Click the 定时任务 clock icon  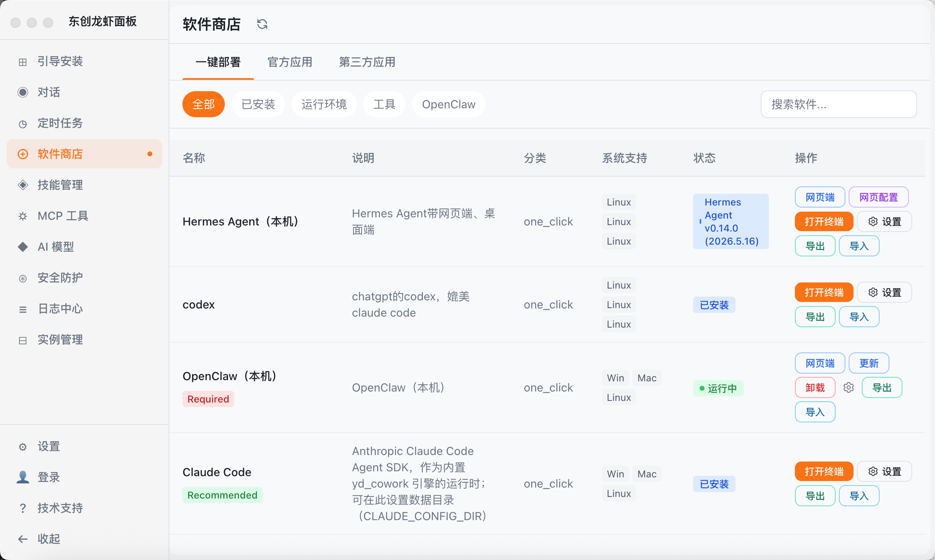point(23,124)
